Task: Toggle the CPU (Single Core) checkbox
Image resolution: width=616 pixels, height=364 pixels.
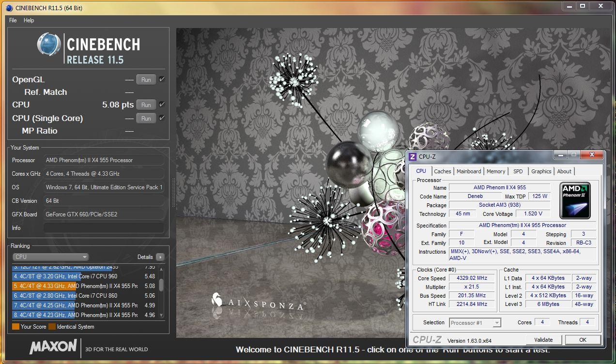Action: point(162,118)
